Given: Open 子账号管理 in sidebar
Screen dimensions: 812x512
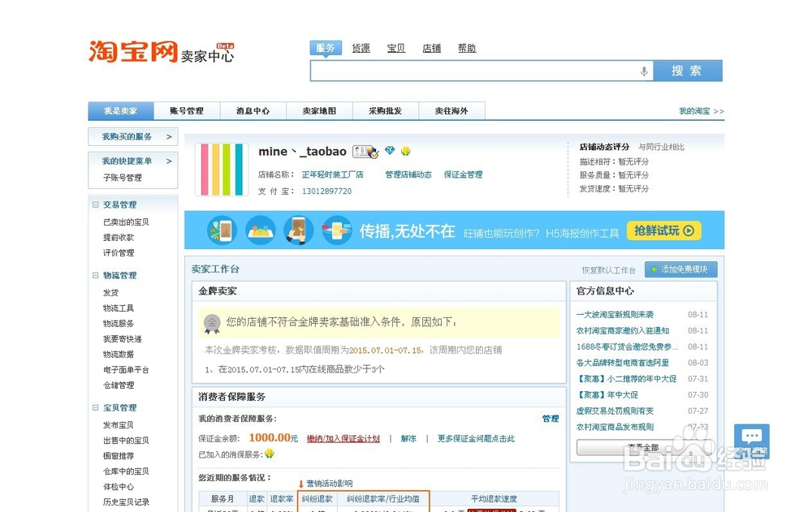Looking at the screenshot, I should [x=123, y=178].
